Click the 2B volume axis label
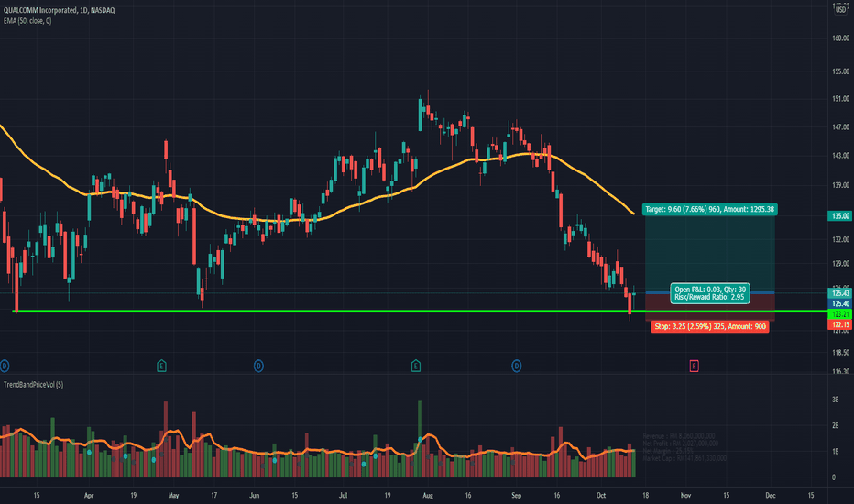Image resolution: width=854 pixels, height=504 pixels. point(835,425)
